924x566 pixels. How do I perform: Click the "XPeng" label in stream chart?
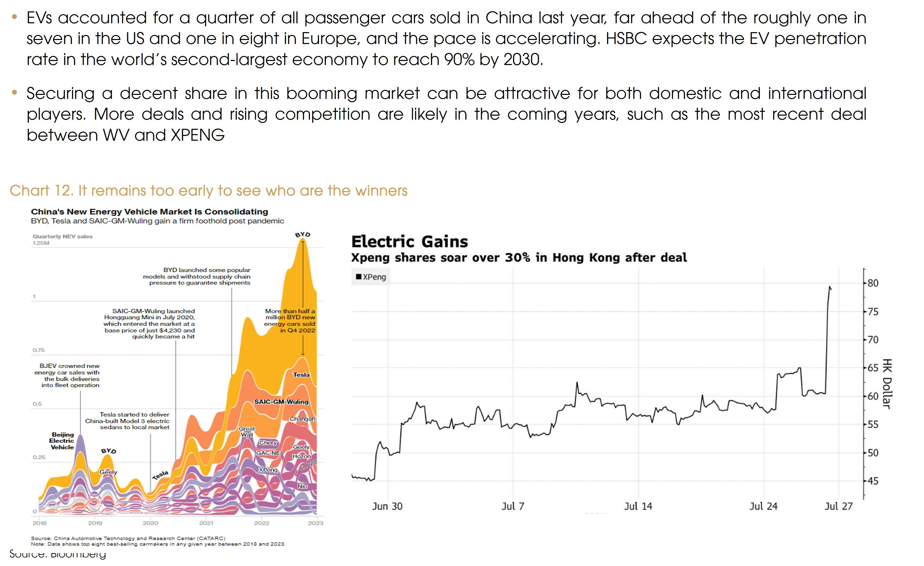(x=268, y=470)
